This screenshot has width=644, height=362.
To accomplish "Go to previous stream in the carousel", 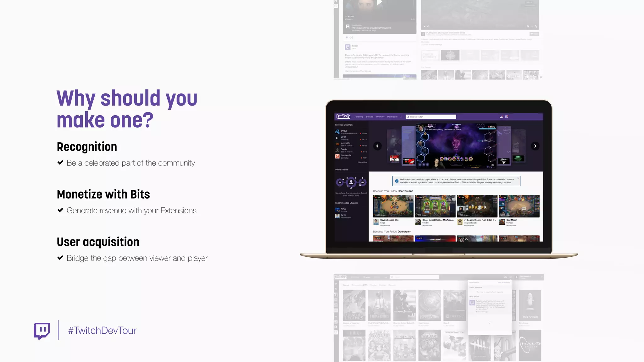I will click(x=377, y=146).
